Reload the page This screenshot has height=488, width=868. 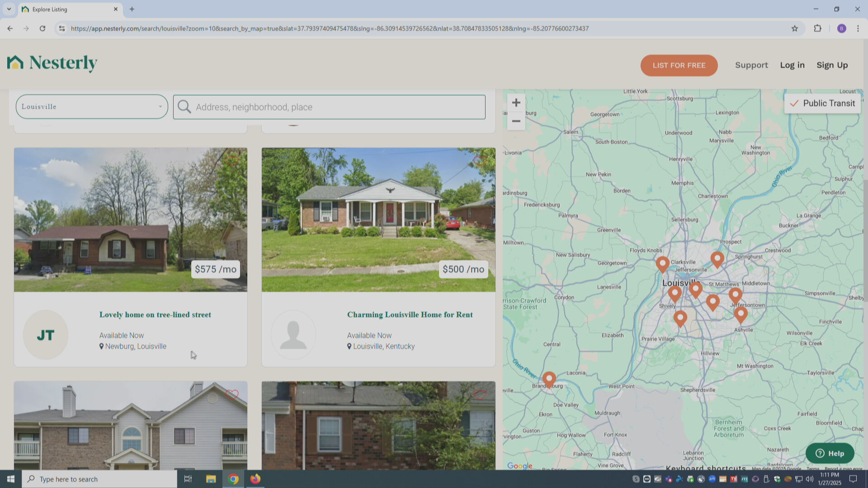coord(42,28)
